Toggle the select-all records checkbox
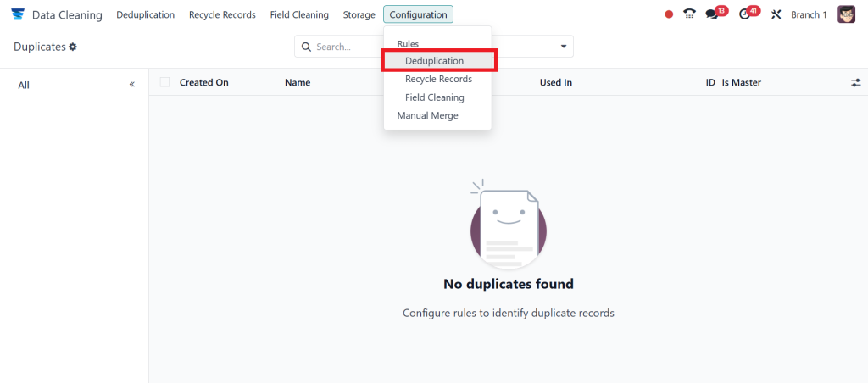 pyautogui.click(x=164, y=82)
